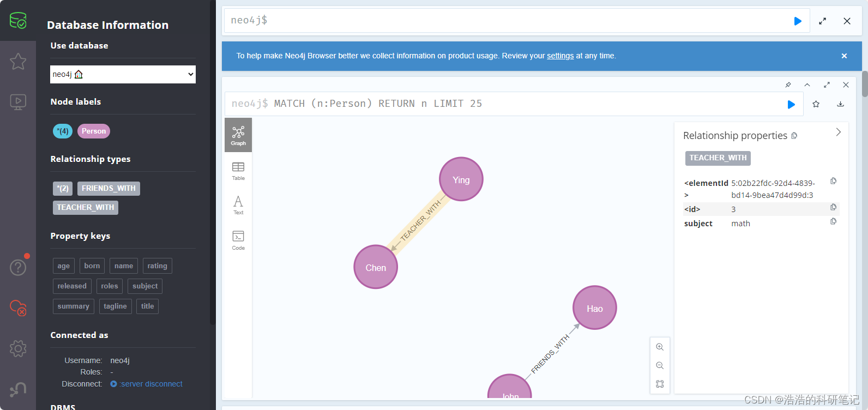Select the TEACHER_WITH edge in graph

coord(420,221)
